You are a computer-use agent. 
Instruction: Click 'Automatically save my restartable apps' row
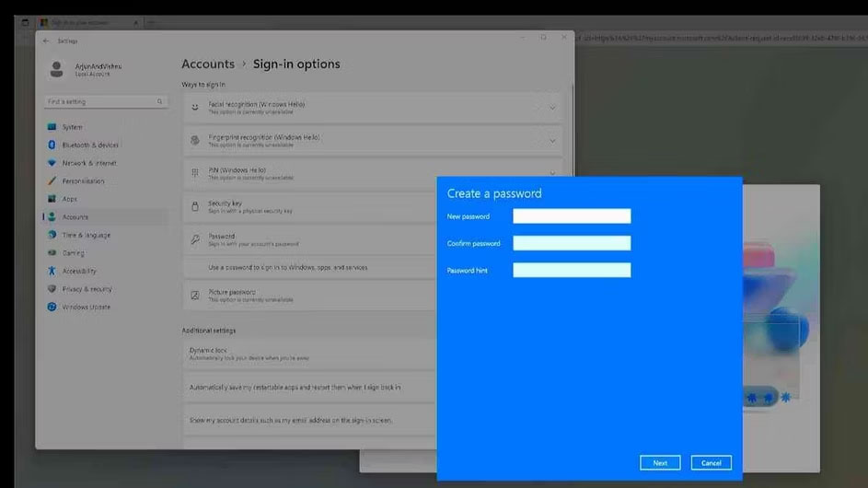click(310, 388)
